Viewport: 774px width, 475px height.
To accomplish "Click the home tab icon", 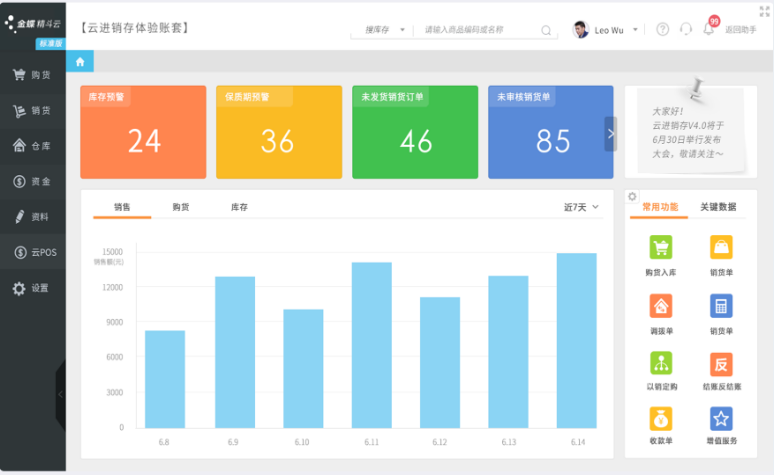I will pyautogui.click(x=80, y=62).
